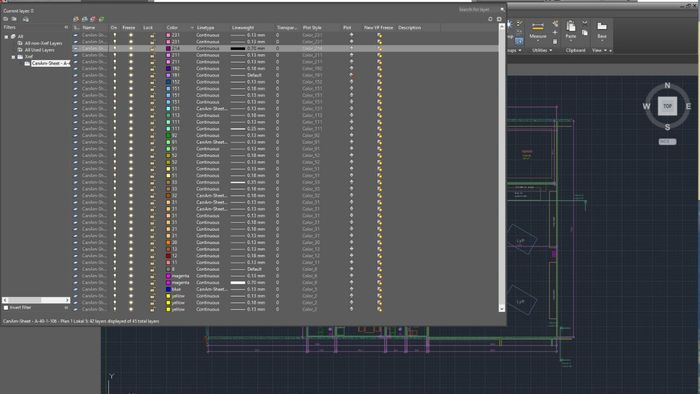Toggle Lock icon for color 191 layer

tap(152, 75)
